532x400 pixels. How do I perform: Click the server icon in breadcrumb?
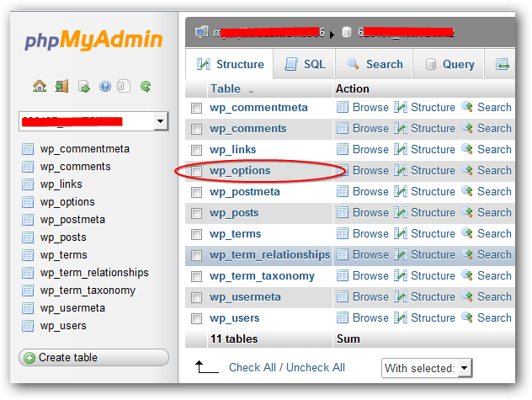click(202, 32)
